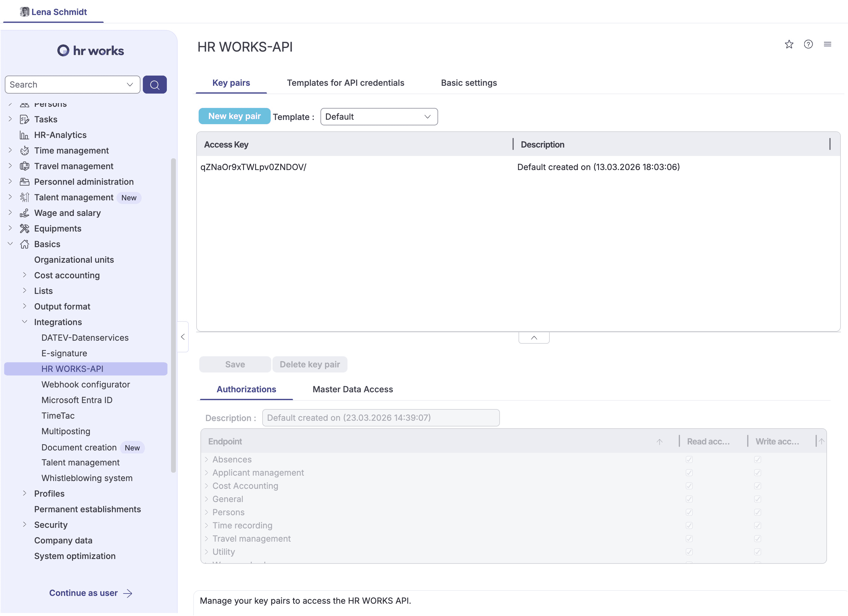Open the help question mark icon
Image resolution: width=848 pixels, height=616 pixels.
[808, 44]
